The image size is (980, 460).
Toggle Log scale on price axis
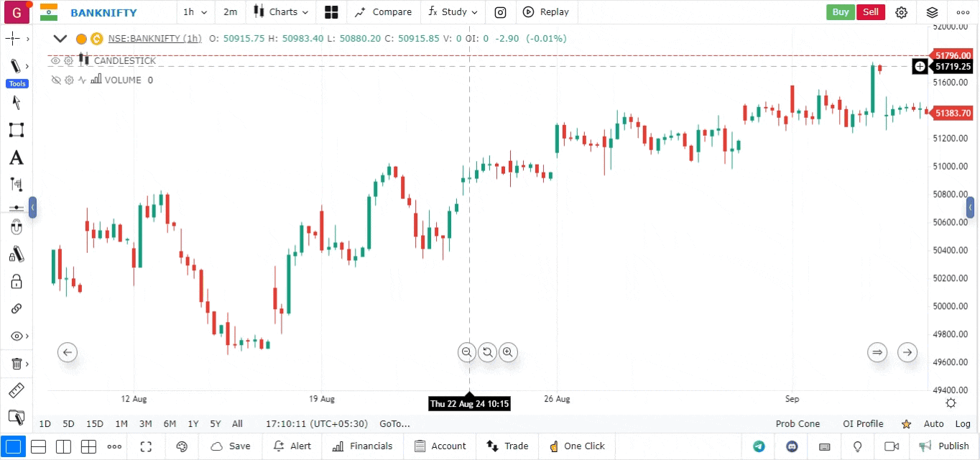click(963, 424)
